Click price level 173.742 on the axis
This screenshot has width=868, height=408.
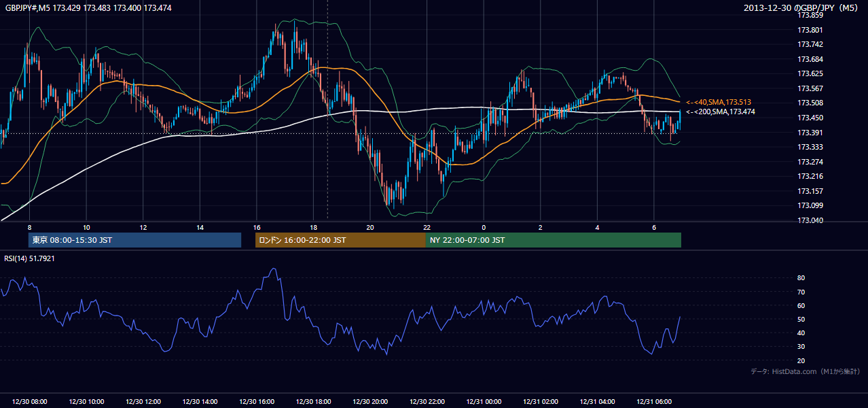click(811, 44)
